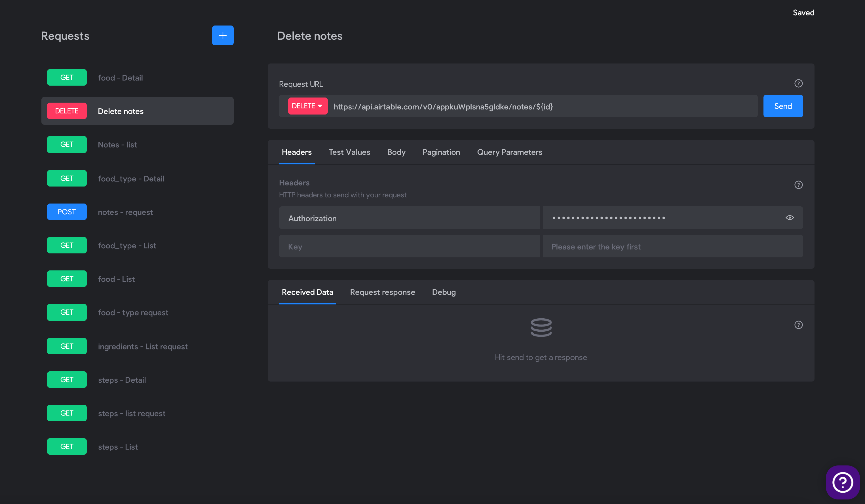Click the empty Key header field
This screenshot has height=504, width=865.
(409, 246)
